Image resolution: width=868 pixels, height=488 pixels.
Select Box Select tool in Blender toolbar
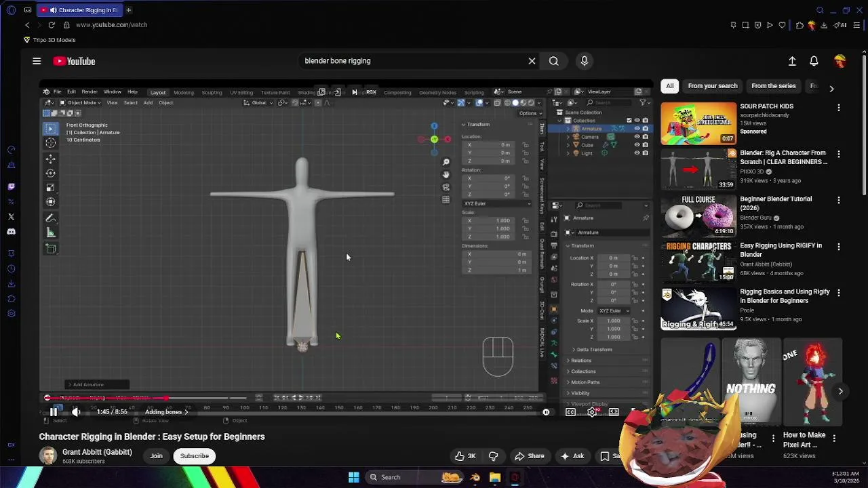pyautogui.click(x=51, y=128)
